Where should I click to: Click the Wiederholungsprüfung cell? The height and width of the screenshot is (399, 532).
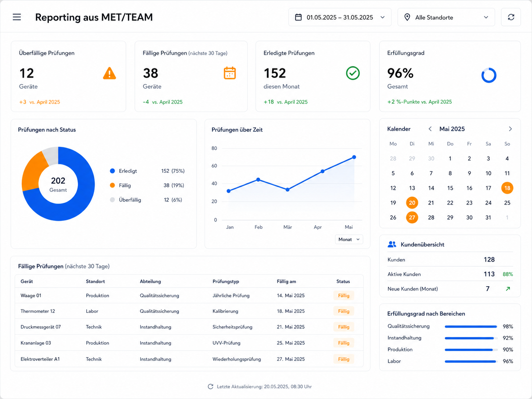(237, 359)
